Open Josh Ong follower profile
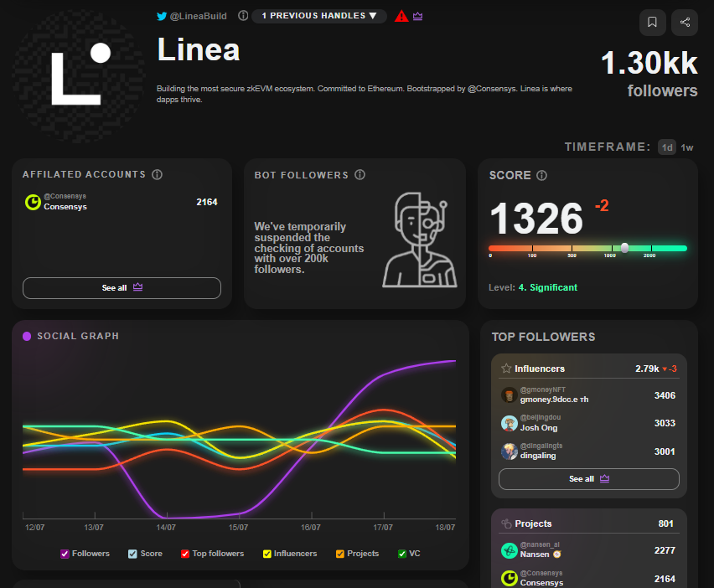This screenshot has height=588, width=714. 589,423
